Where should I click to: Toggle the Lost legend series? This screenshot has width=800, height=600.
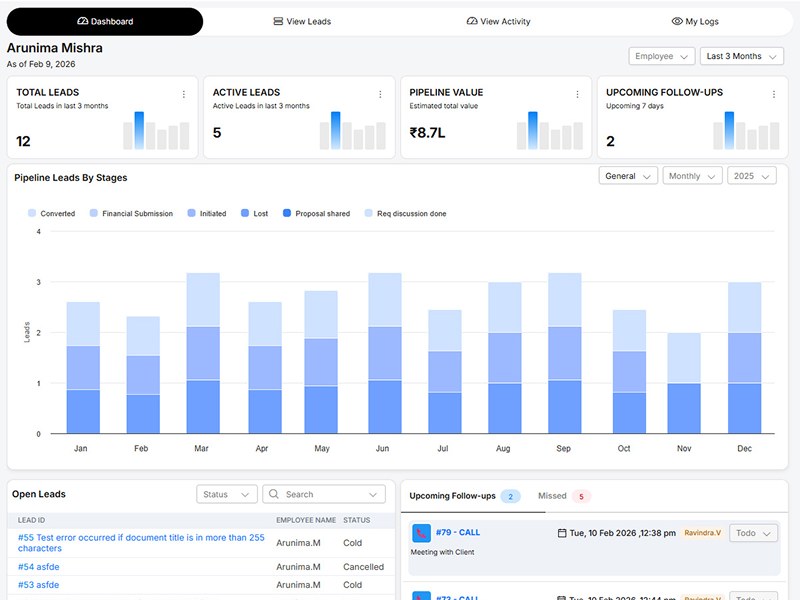(x=254, y=213)
